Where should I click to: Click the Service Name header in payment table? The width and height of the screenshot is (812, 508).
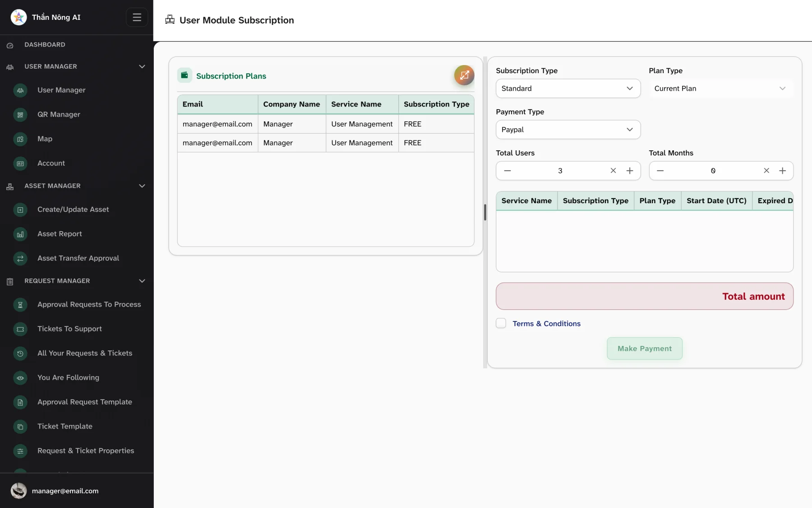pyautogui.click(x=526, y=201)
